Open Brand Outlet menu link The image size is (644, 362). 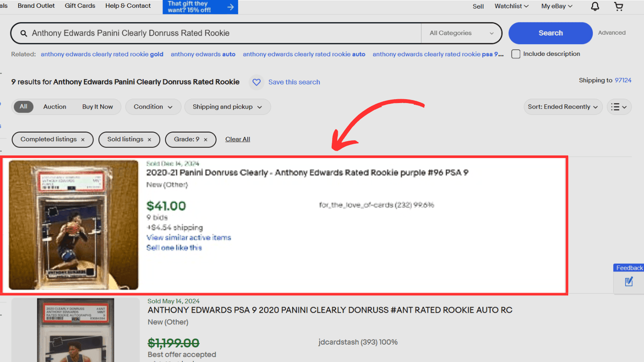point(36,6)
